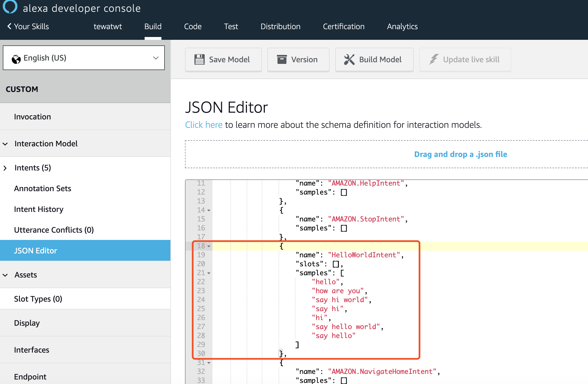
Task: Click the Alexa ring logo icon
Action: point(10,6)
